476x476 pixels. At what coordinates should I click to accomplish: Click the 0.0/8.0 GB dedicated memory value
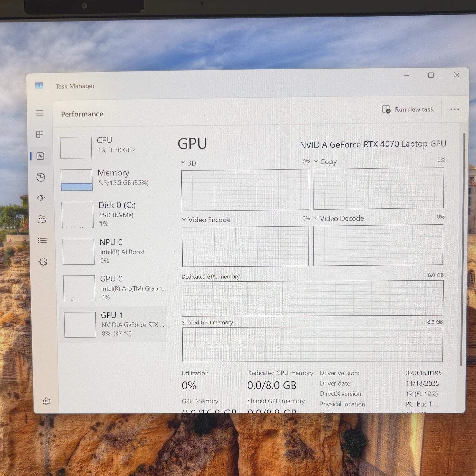pyautogui.click(x=272, y=385)
